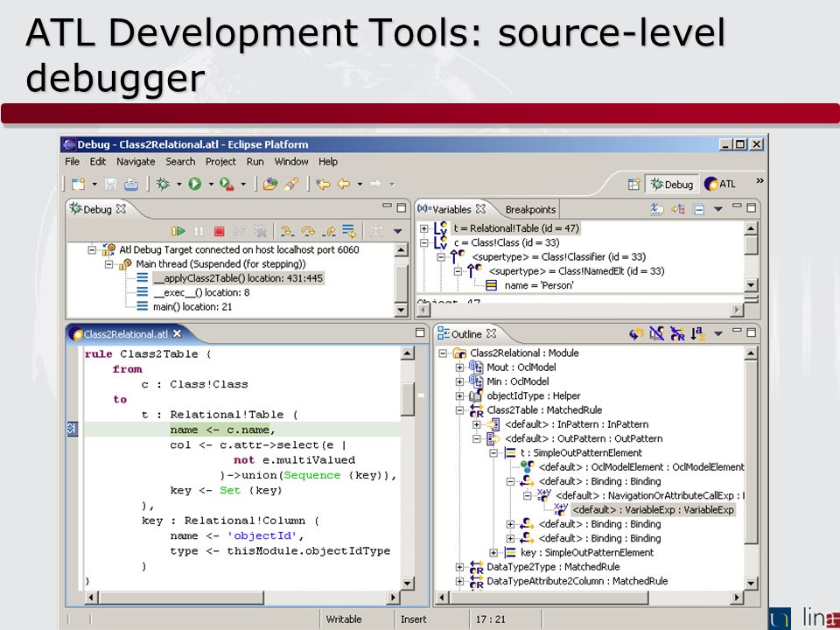Click the Remove All Terminated Launches icon

coord(261,231)
